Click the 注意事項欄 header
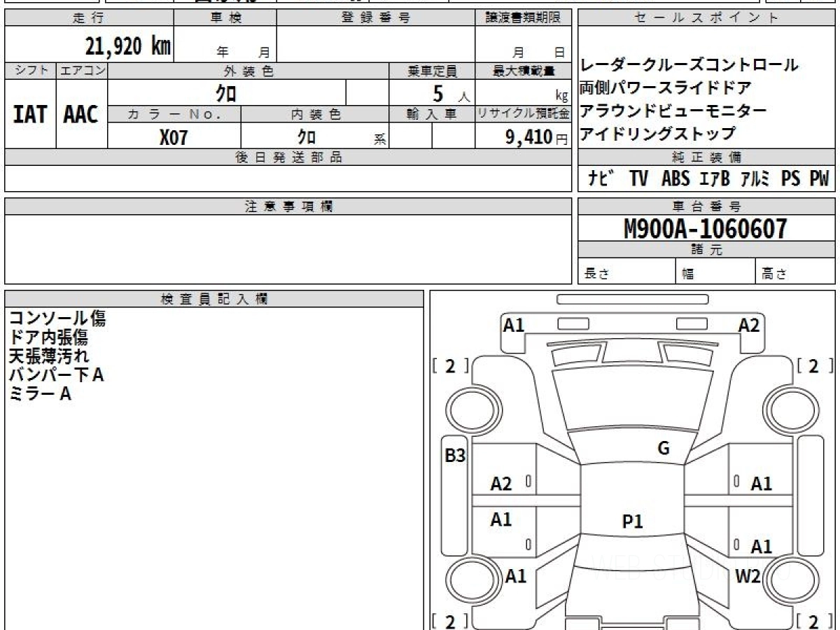Image resolution: width=840 pixels, height=630 pixels. (288, 206)
